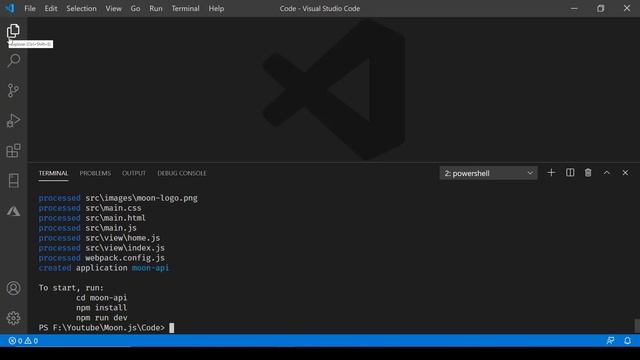Click the webpack.config.js text
The image size is (640, 360).
pyautogui.click(x=125, y=258)
